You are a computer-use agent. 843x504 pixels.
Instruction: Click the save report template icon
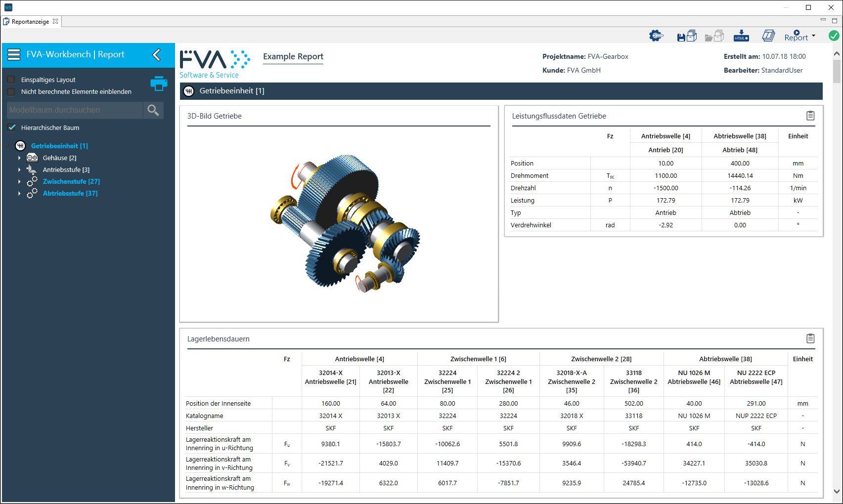coord(686,36)
